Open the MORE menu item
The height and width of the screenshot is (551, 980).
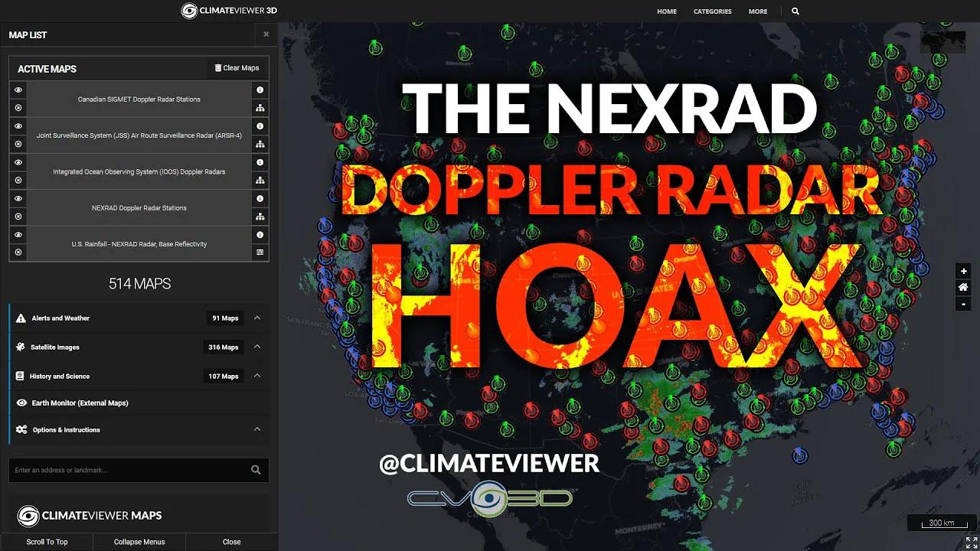(x=758, y=11)
